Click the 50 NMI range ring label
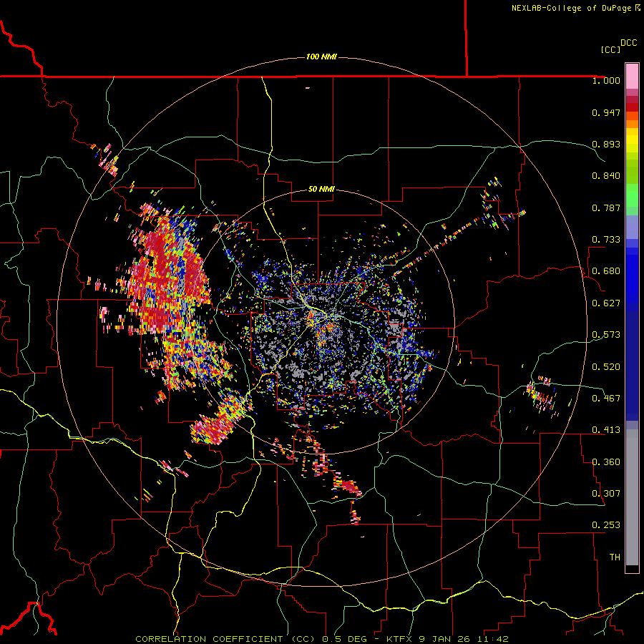The height and width of the screenshot is (644, 644). [x=321, y=189]
